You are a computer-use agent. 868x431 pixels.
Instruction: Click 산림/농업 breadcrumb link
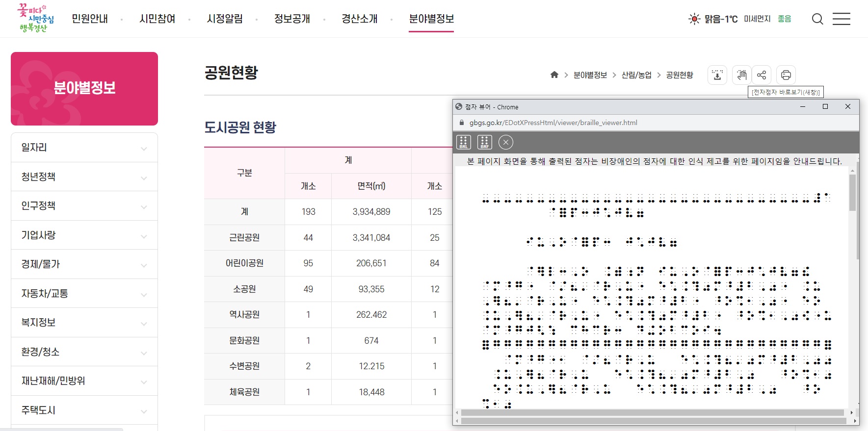click(636, 75)
